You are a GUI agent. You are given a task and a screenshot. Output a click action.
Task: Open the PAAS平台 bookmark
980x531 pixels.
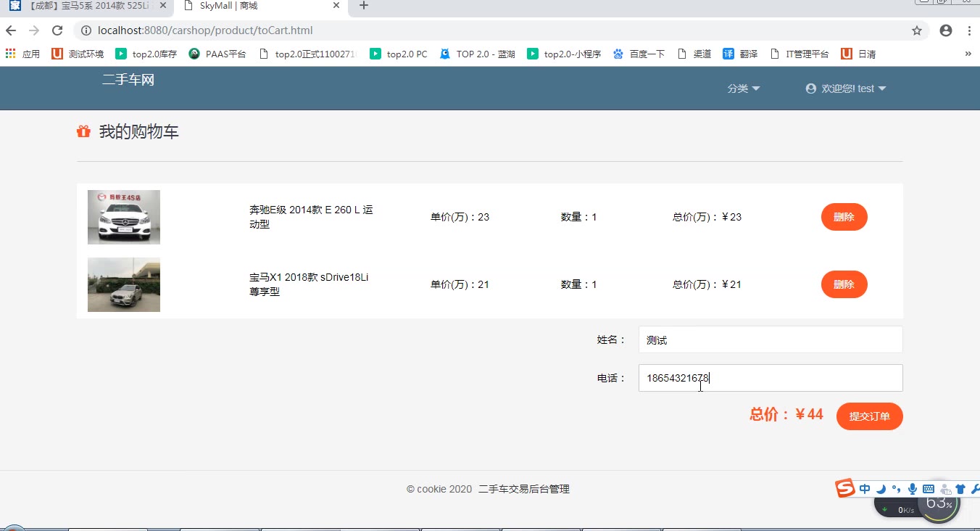[x=217, y=54]
